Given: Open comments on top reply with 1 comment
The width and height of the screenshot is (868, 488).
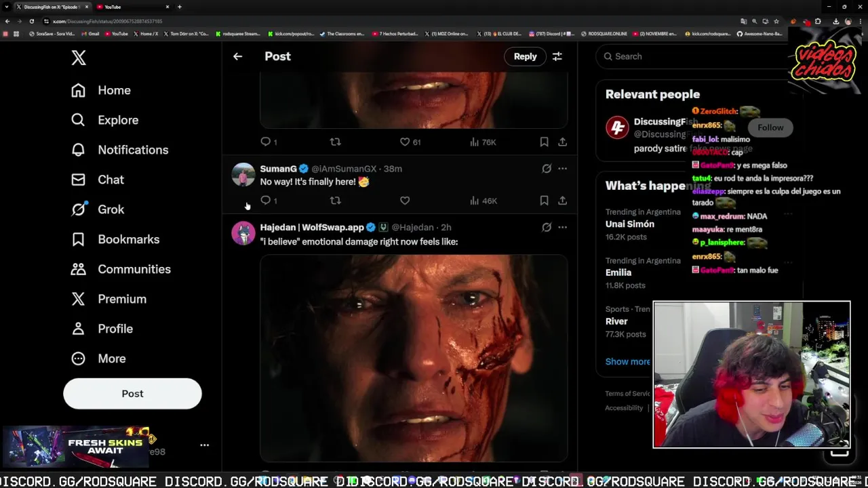Looking at the screenshot, I should [269, 142].
